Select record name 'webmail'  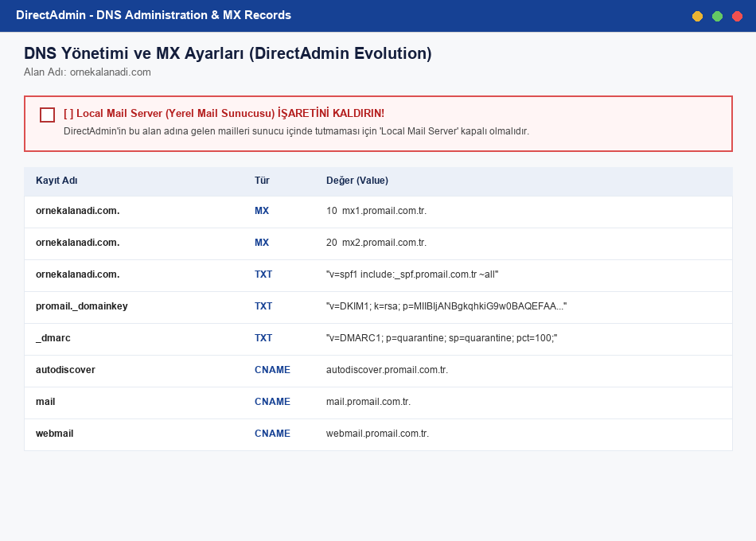click(x=54, y=434)
